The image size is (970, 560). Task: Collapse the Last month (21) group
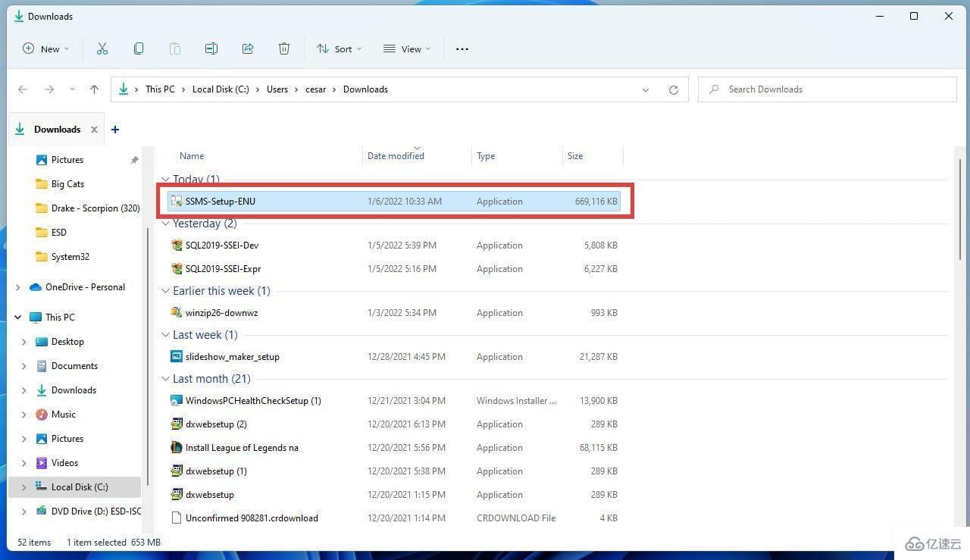[165, 379]
